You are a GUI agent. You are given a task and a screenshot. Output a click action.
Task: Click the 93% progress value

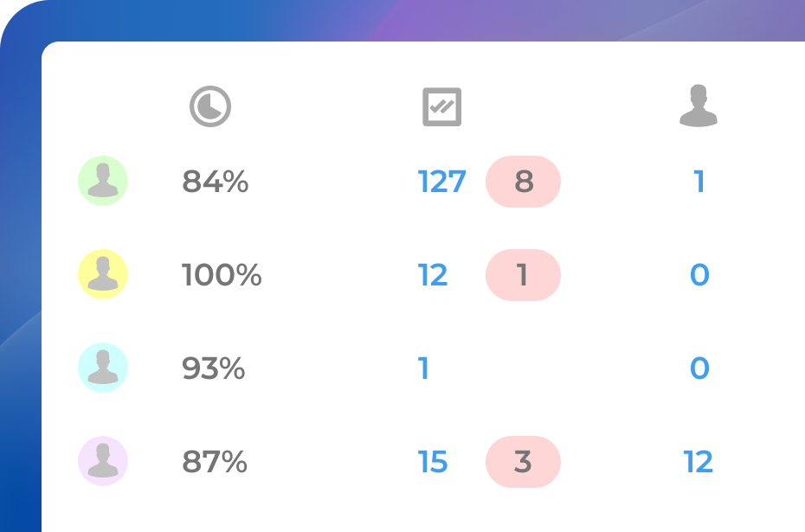[214, 369]
